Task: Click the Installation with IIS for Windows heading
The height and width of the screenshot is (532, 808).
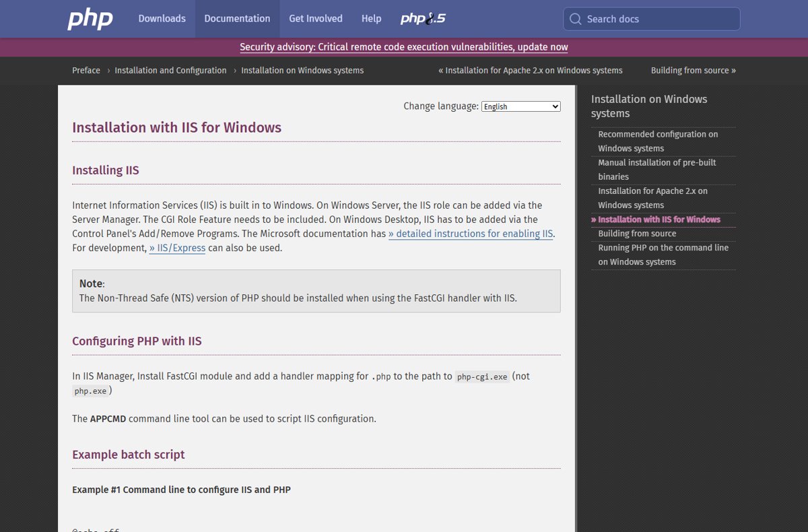Action: tap(177, 127)
